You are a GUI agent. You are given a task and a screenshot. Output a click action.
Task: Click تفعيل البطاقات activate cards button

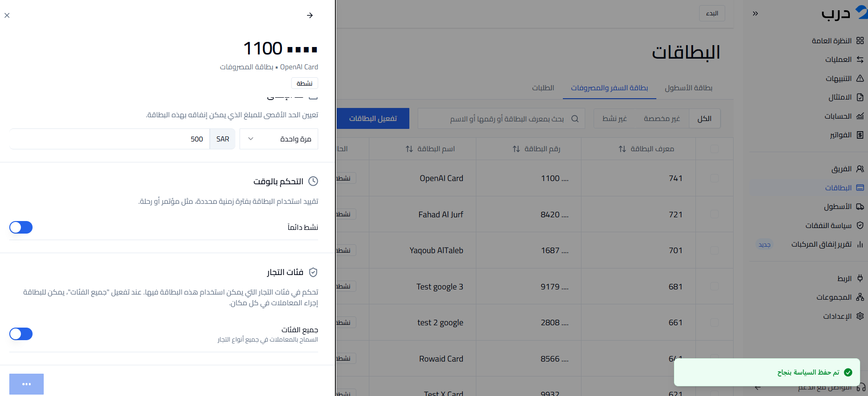(x=373, y=119)
